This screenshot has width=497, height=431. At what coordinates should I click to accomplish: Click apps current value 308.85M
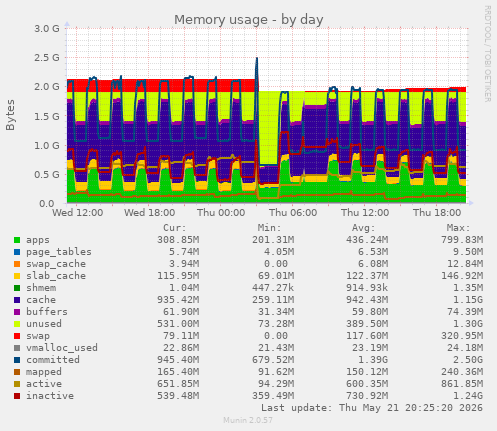(178, 240)
